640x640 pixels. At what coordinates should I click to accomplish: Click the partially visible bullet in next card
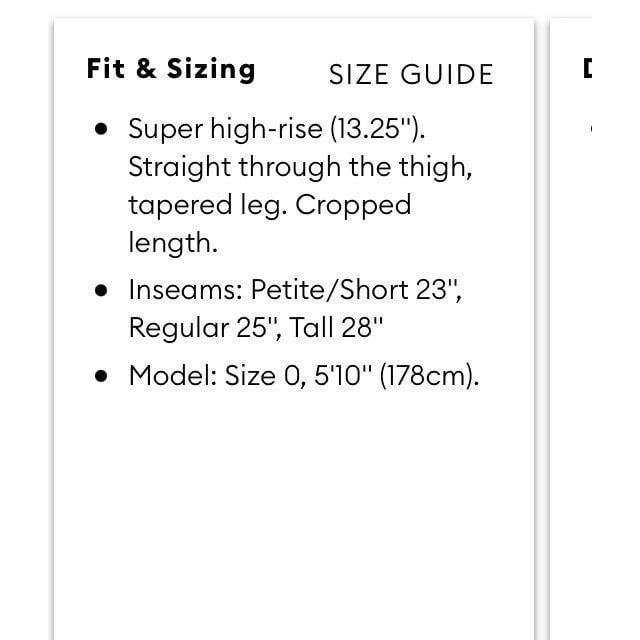tap(591, 129)
